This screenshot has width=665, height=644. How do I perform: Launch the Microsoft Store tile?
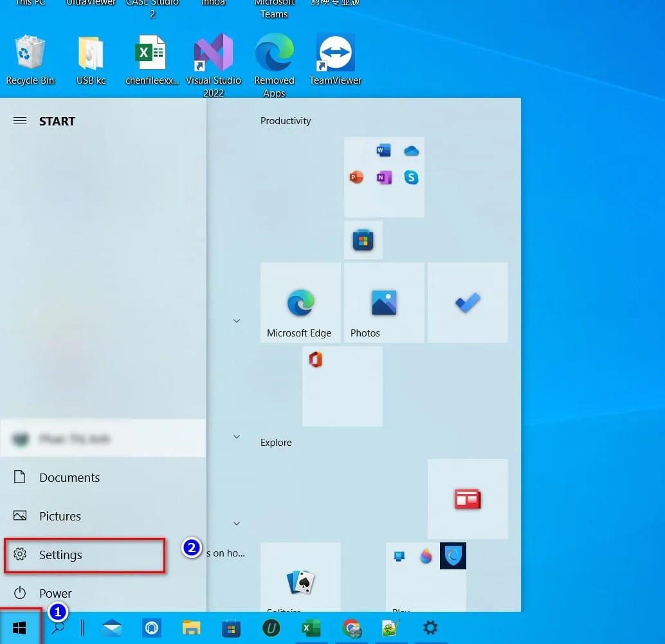tap(363, 239)
